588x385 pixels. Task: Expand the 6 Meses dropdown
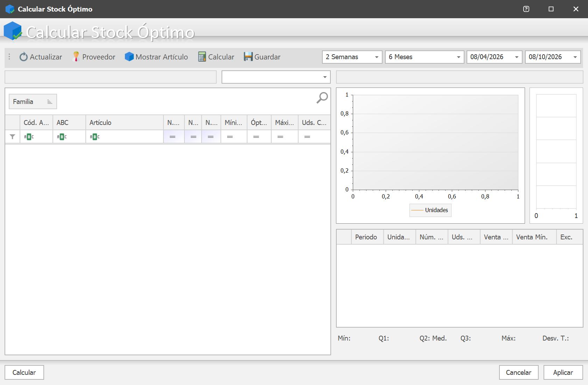coord(458,57)
